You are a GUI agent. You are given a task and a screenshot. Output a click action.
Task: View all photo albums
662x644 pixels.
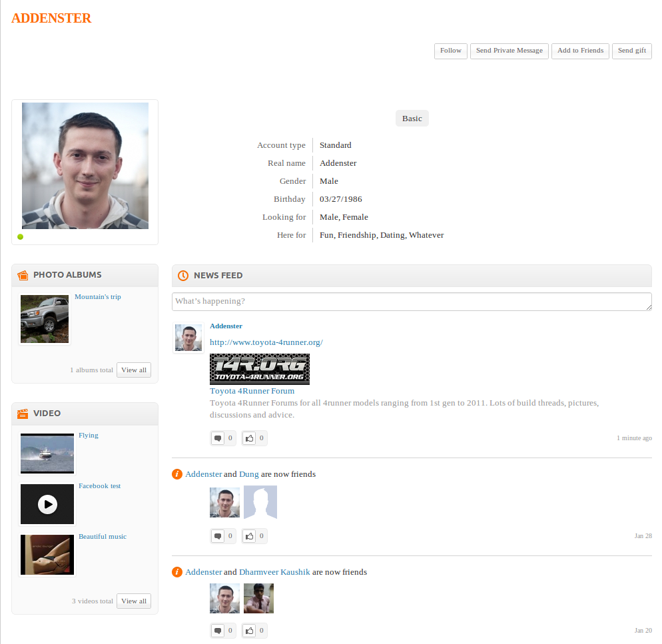click(x=134, y=370)
